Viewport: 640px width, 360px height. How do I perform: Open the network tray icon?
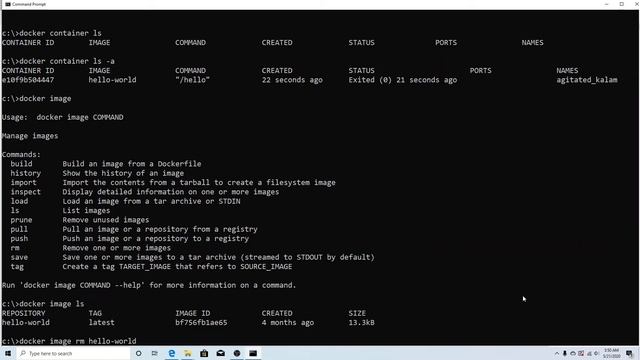[589, 353]
